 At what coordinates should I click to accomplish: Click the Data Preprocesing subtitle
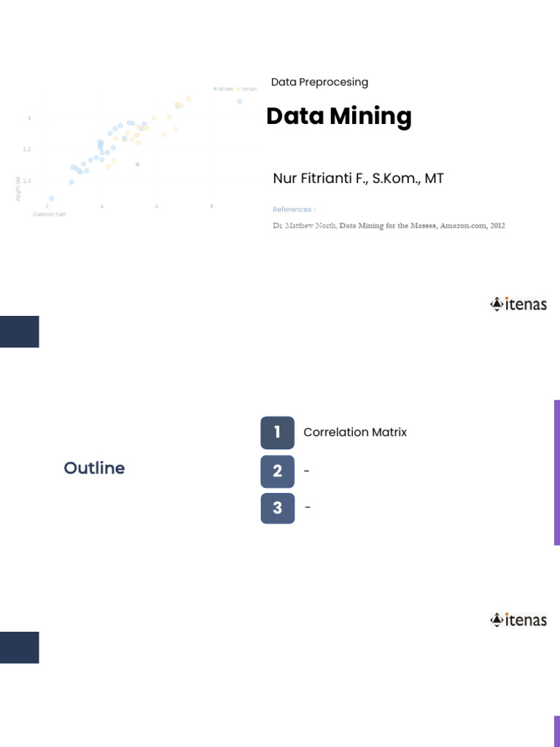click(319, 82)
